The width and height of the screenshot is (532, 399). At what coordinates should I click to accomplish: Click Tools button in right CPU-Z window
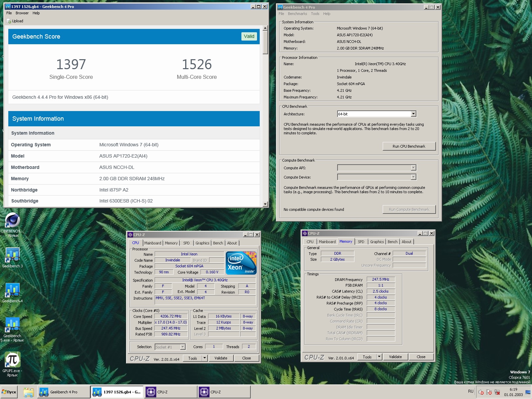point(367,357)
